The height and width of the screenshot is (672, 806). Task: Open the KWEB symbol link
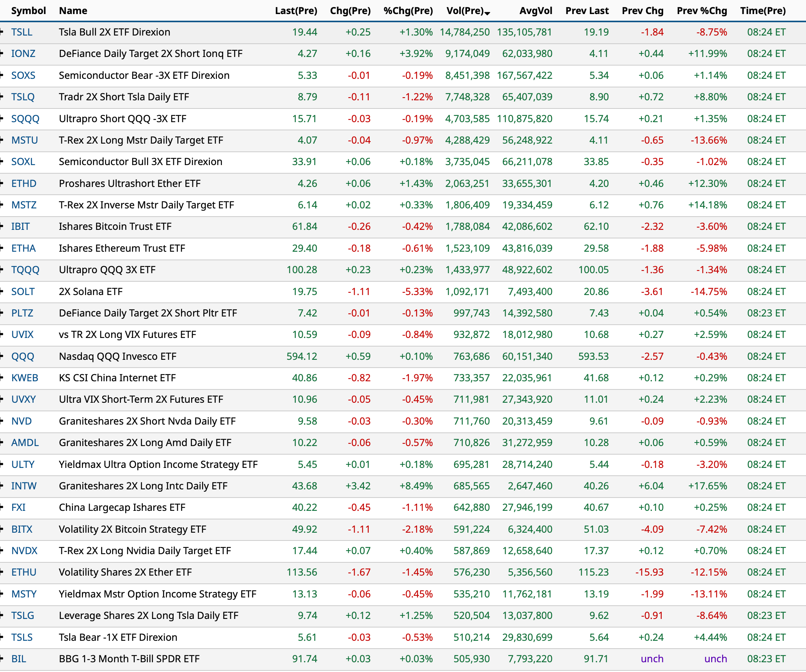coord(25,378)
